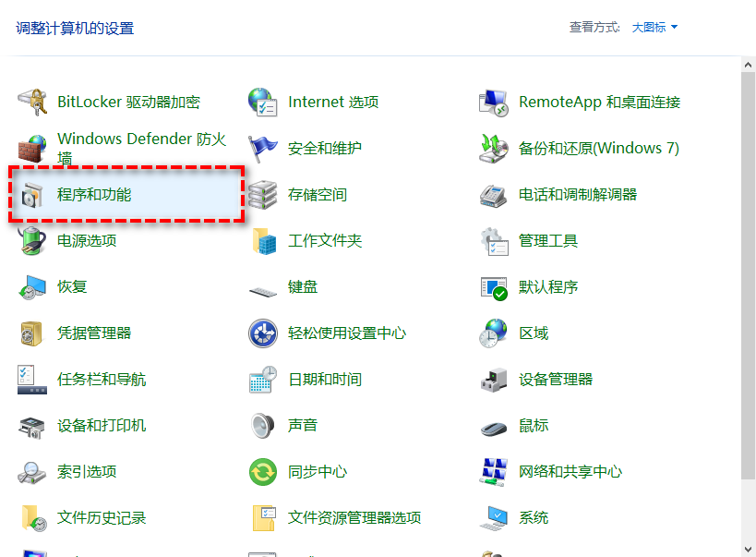
Task: Open the 日期和时间 calendar icon
Action: 263,380
